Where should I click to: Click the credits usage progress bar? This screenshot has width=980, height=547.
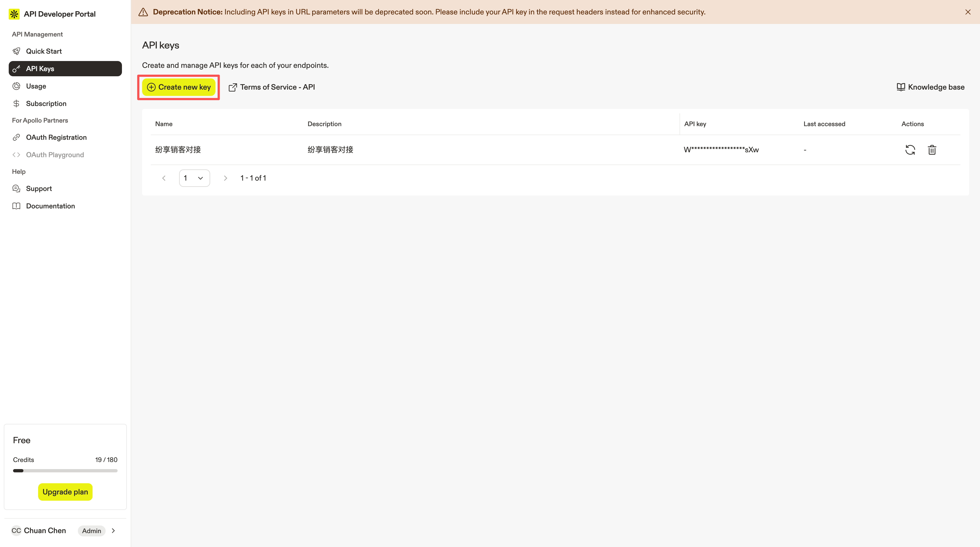[65, 471]
